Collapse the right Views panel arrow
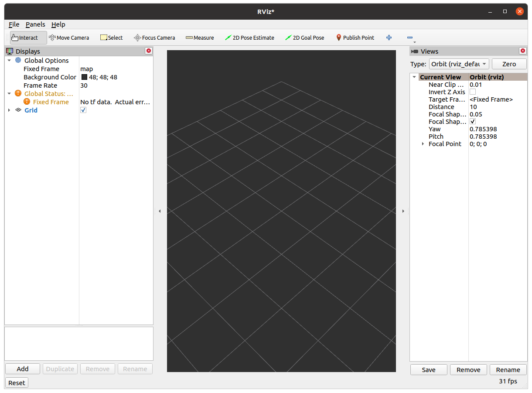The width and height of the screenshot is (532, 393). (403, 211)
